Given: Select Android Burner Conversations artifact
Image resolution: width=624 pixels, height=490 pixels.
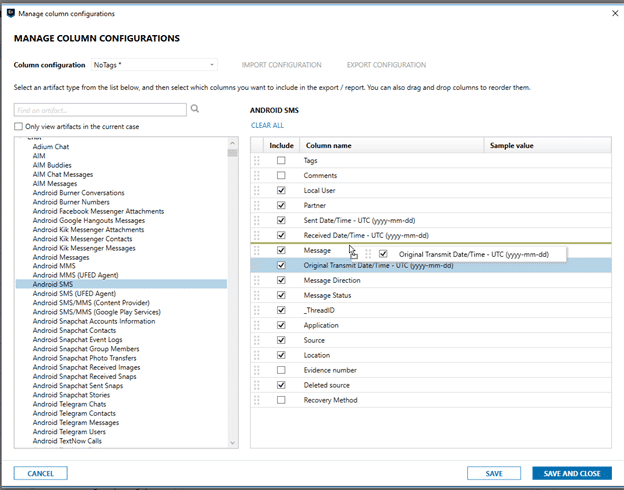Looking at the screenshot, I should [x=78, y=193].
